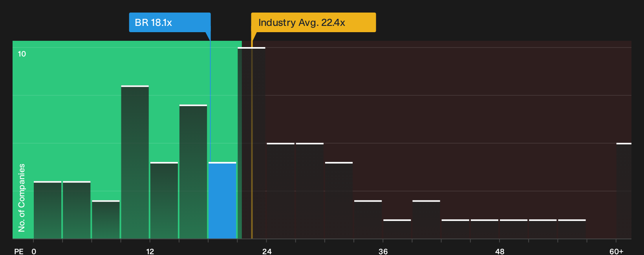Select the bar just left of PE 12
The image size is (644, 255).
[x=135, y=162]
